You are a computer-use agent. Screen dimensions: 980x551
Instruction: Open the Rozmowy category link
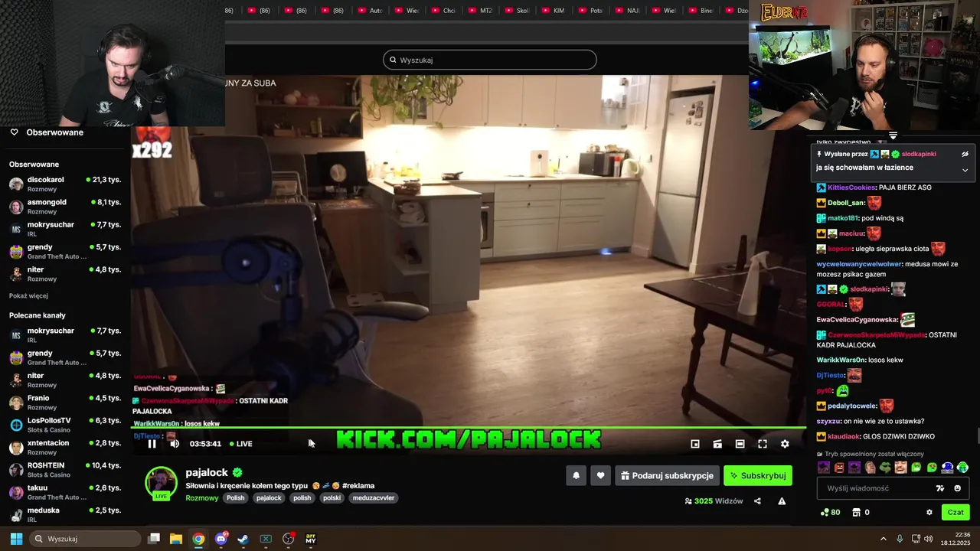[x=202, y=497]
